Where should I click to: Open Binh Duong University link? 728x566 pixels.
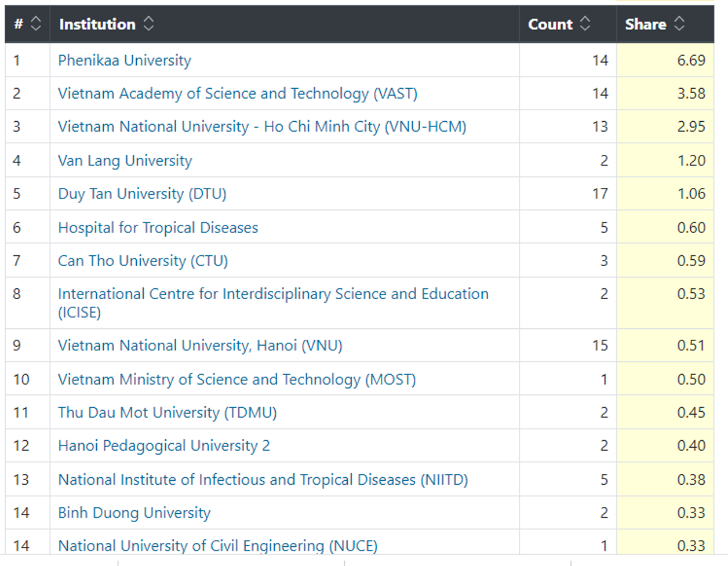click(134, 513)
